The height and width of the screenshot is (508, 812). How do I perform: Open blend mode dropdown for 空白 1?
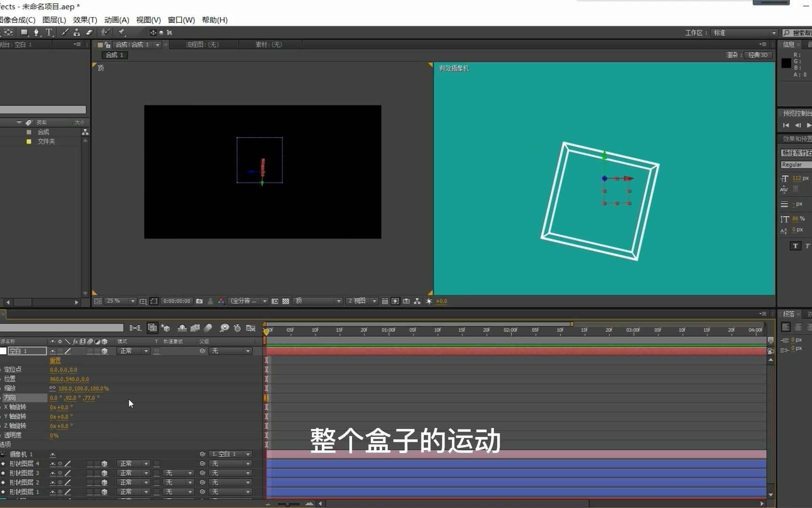point(133,351)
